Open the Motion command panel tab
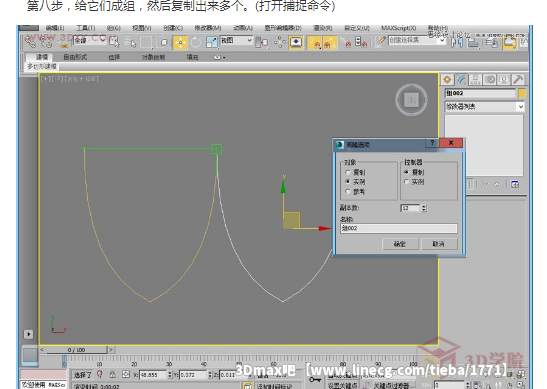 (x=490, y=80)
